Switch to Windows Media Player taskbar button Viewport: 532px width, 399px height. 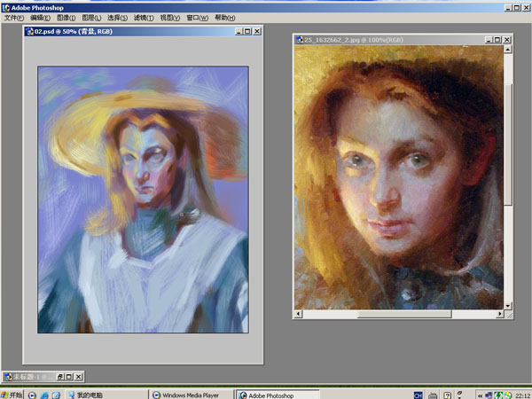point(192,395)
